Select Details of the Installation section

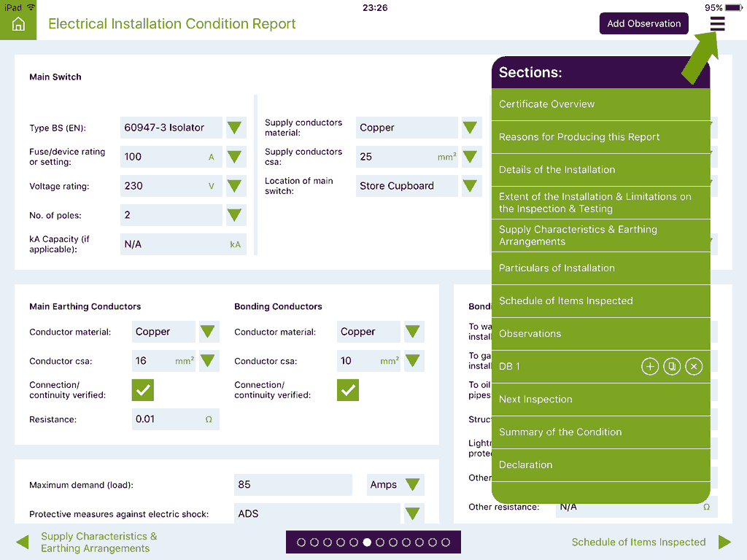(x=601, y=170)
